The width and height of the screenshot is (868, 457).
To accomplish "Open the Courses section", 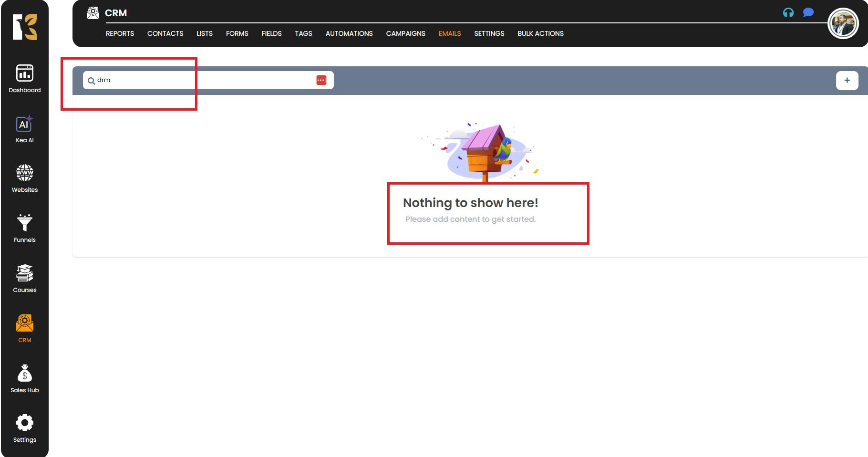I will [25, 279].
